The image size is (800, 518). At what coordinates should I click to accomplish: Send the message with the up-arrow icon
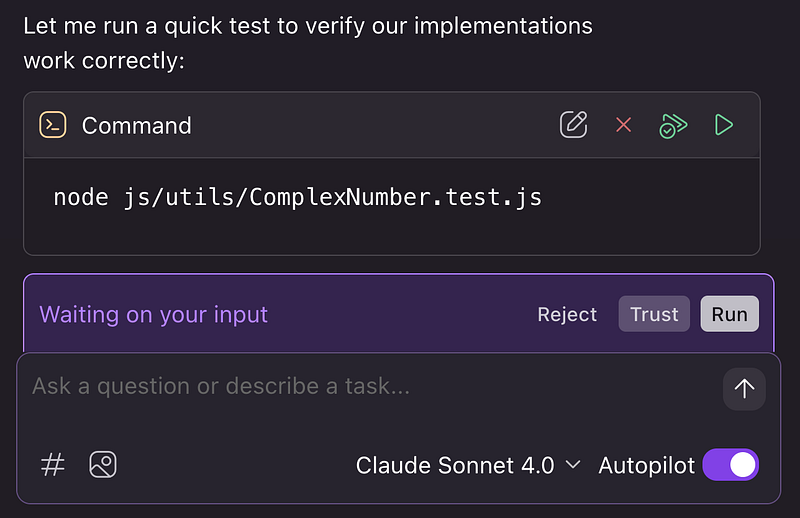tap(744, 389)
